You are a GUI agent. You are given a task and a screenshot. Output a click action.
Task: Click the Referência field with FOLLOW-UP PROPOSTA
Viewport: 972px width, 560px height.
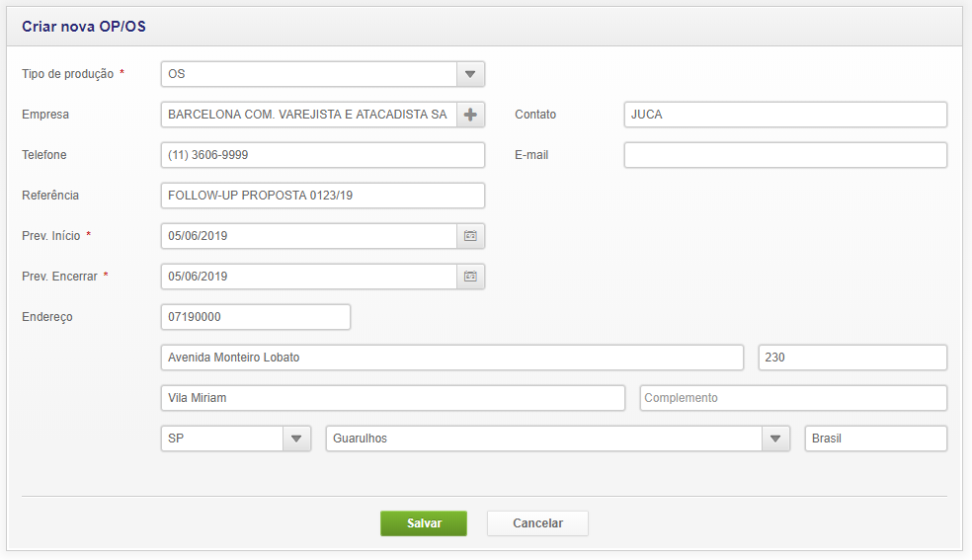[322, 196]
